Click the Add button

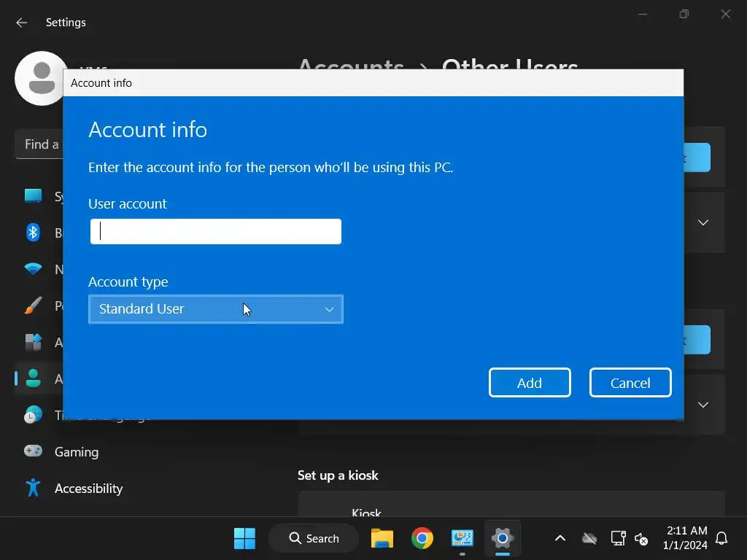point(530,382)
